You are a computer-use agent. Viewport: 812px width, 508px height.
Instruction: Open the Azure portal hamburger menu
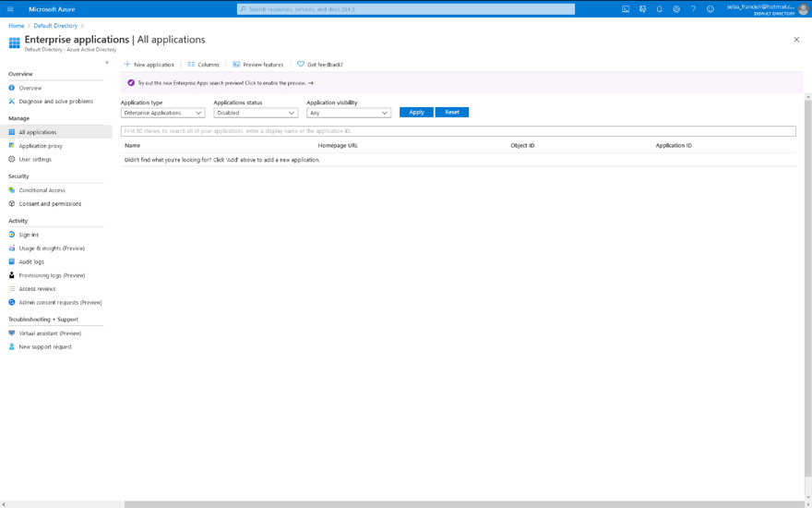pos(10,9)
